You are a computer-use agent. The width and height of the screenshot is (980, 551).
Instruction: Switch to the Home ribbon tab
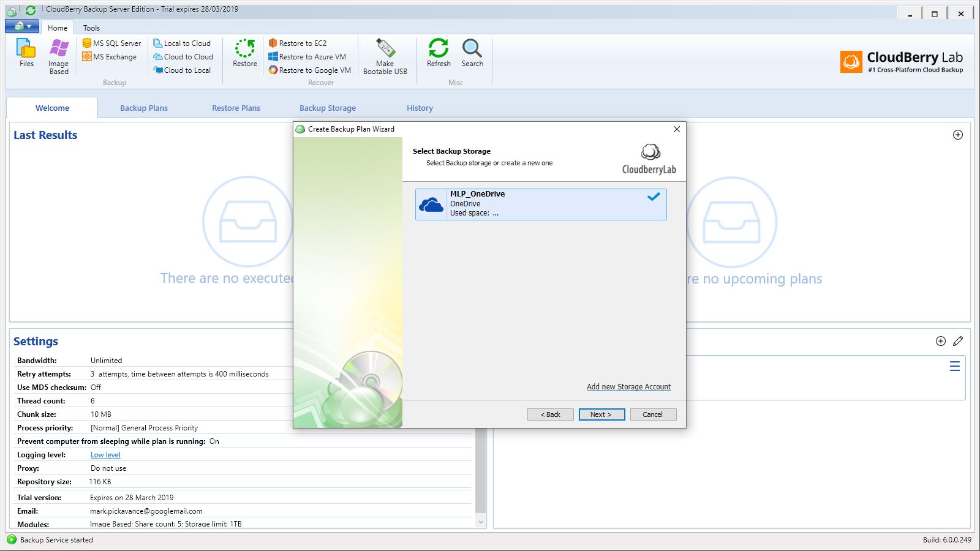click(x=58, y=28)
